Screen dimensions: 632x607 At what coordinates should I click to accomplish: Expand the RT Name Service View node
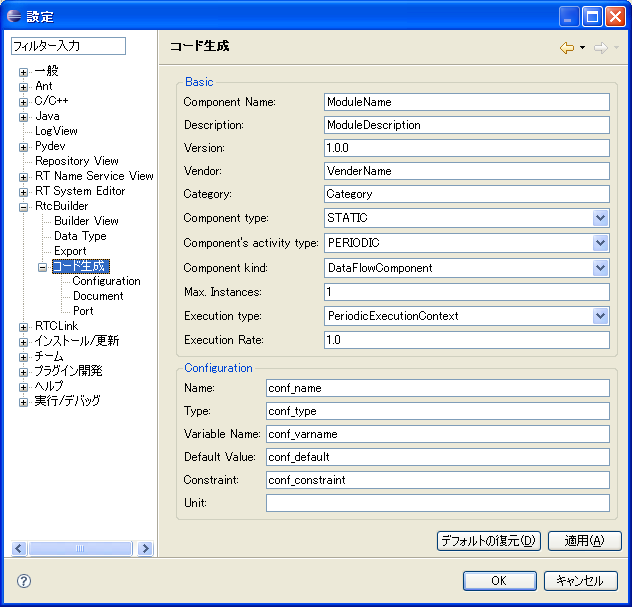point(23,177)
